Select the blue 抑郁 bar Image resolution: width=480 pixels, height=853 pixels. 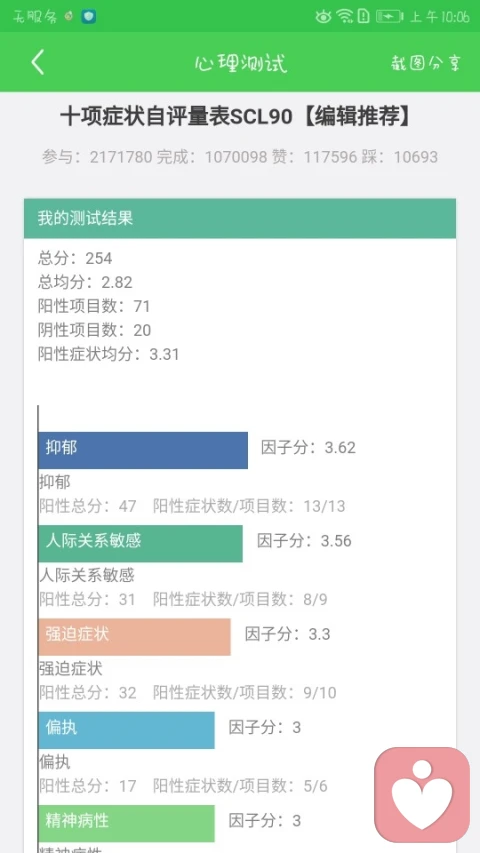point(143,450)
